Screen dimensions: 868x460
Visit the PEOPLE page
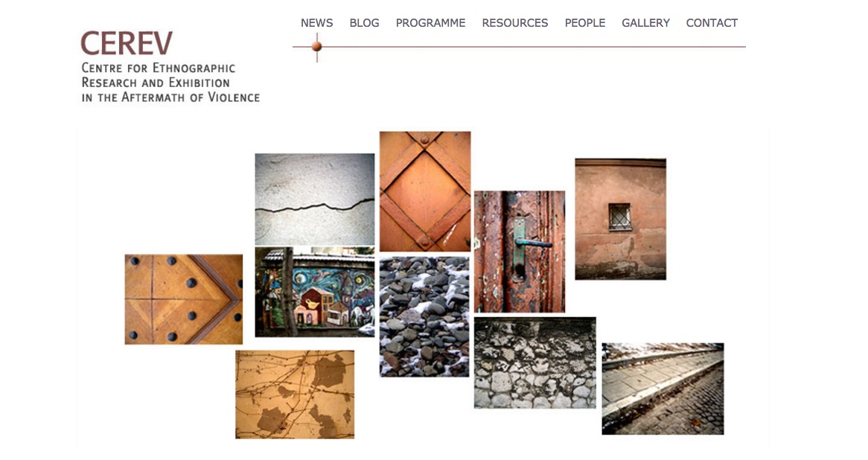(584, 22)
